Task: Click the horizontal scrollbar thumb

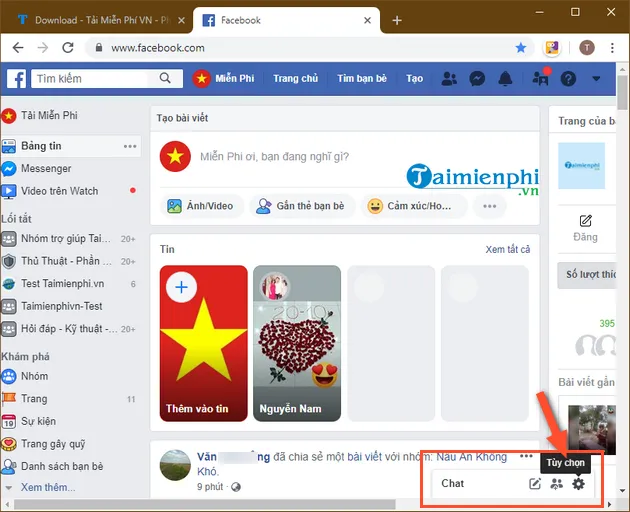Action: point(205,504)
